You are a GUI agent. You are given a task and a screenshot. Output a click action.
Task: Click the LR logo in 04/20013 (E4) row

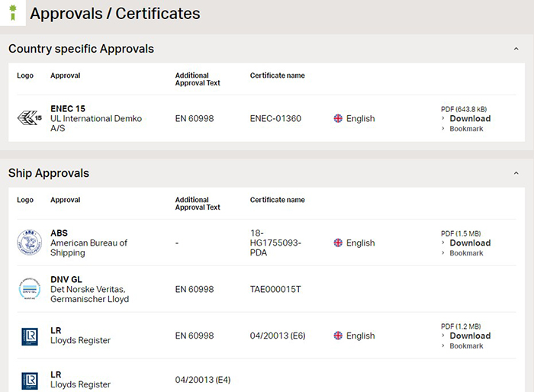tap(30, 381)
